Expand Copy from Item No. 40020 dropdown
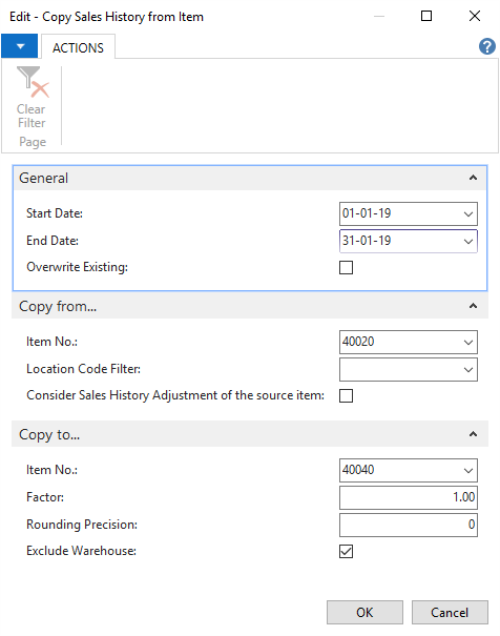This screenshot has height=636, width=500. pyautogui.click(x=468, y=342)
